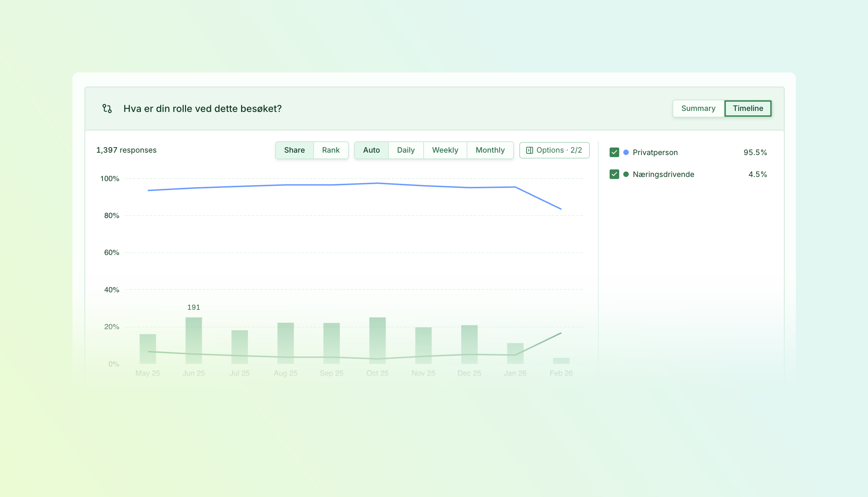Set interval to Daily
The width and height of the screenshot is (868, 497).
click(406, 150)
